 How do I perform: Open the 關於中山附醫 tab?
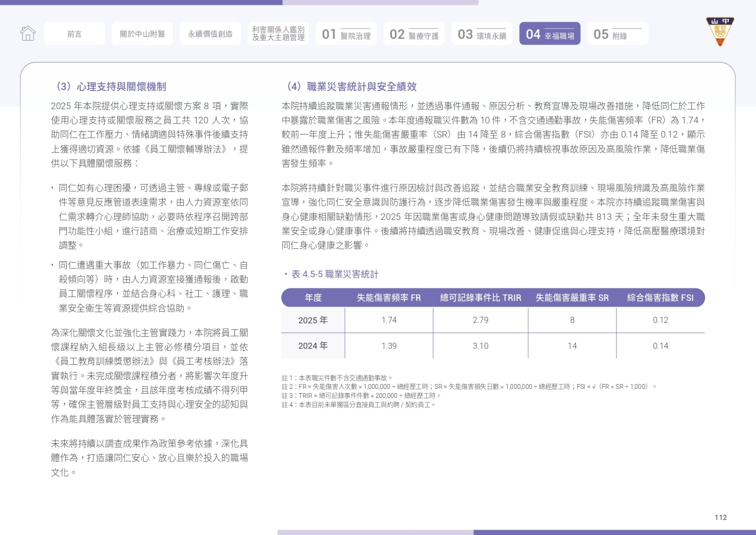(142, 33)
